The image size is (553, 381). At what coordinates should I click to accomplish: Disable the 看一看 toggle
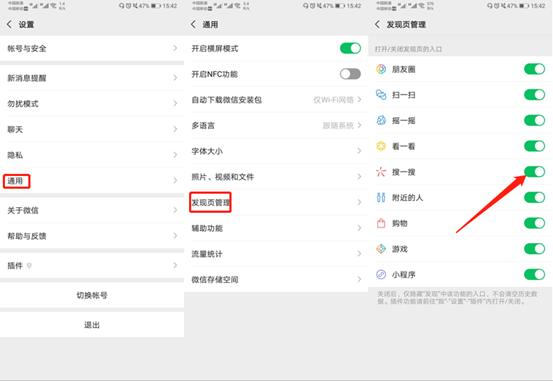pyautogui.click(x=534, y=146)
